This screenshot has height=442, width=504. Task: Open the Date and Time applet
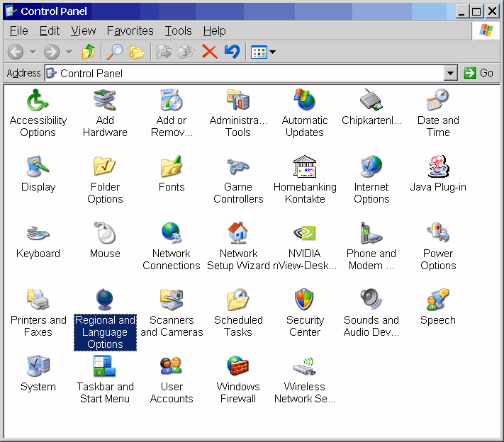point(438,101)
